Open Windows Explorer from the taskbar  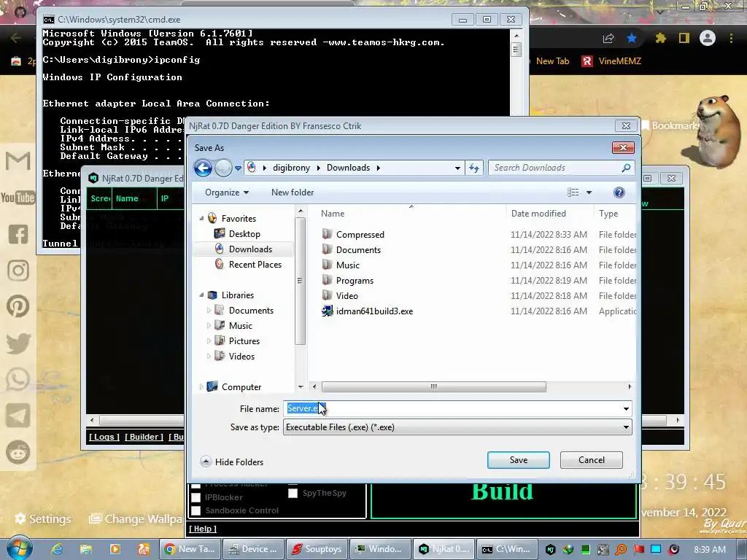pos(86,549)
